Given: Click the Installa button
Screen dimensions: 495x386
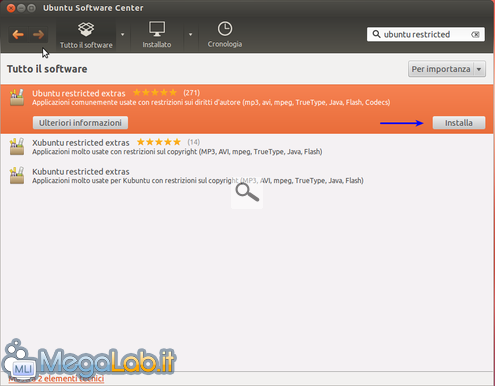Looking at the screenshot, I should (x=459, y=123).
